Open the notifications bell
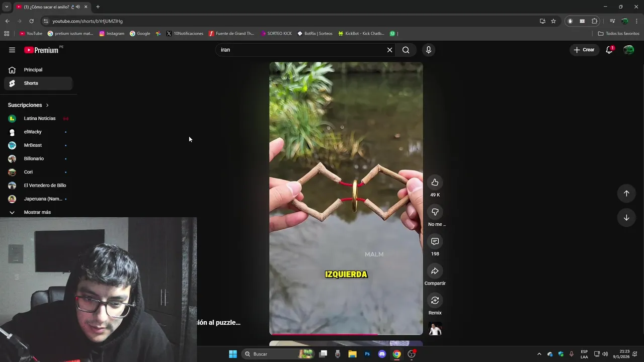644x362 pixels. (609, 50)
